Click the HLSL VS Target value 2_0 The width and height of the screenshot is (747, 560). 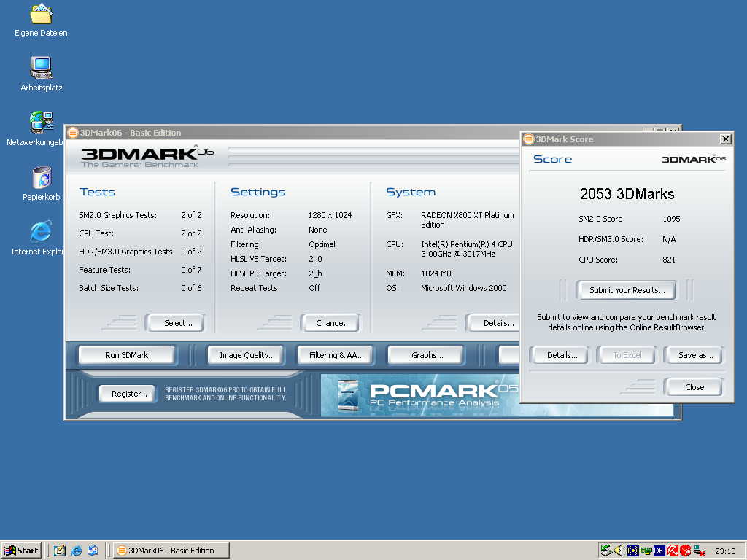315,259
